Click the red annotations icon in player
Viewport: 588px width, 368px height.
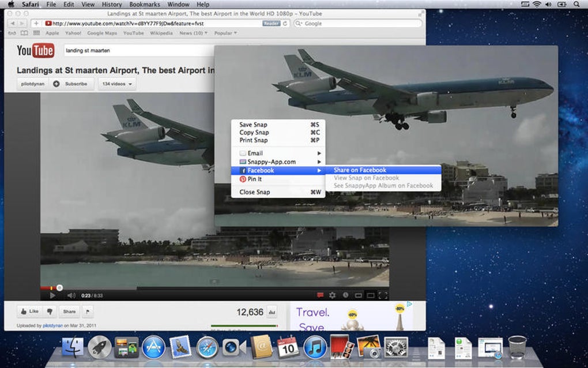point(320,295)
